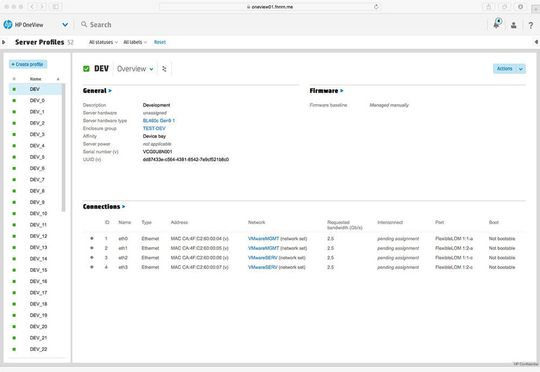Select the DEV_18 profile row

tap(35, 304)
